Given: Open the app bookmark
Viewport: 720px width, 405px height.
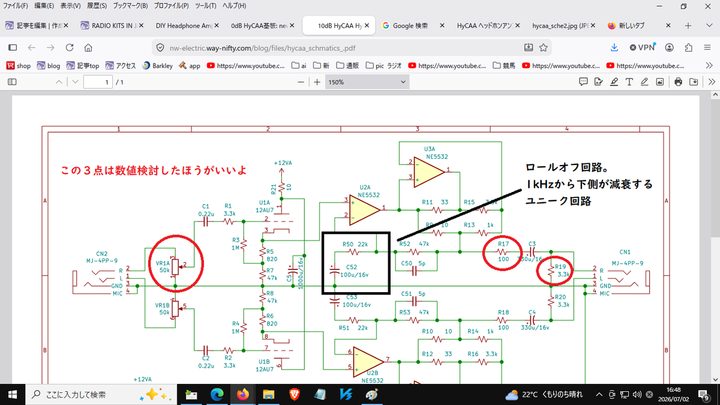Looking at the screenshot, I should (x=190, y=66).
